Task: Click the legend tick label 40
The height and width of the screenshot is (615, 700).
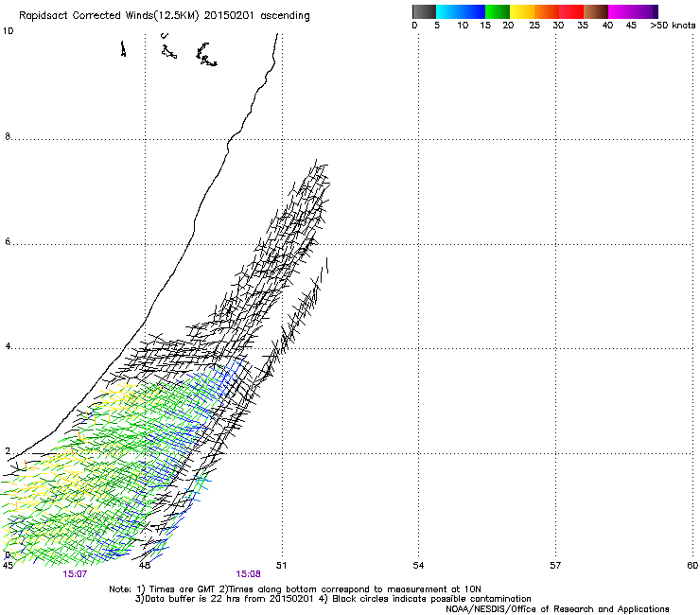Action: click(x=607, y=26)
